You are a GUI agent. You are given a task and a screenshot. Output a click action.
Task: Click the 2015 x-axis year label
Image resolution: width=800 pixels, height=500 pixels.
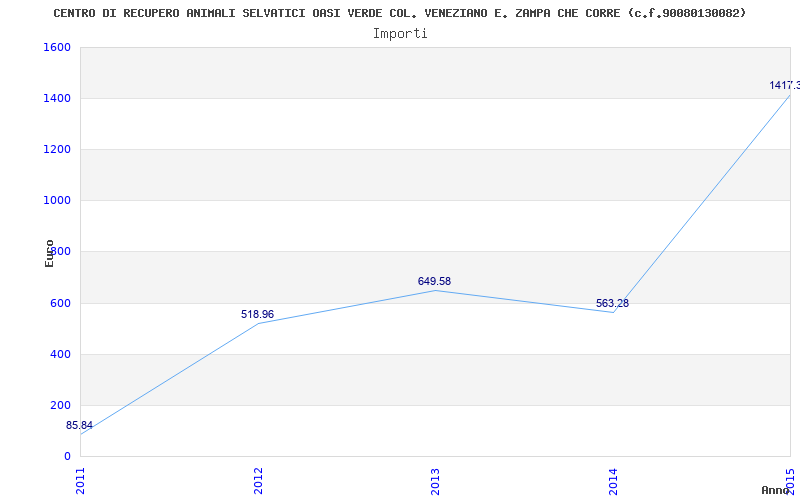790,480
